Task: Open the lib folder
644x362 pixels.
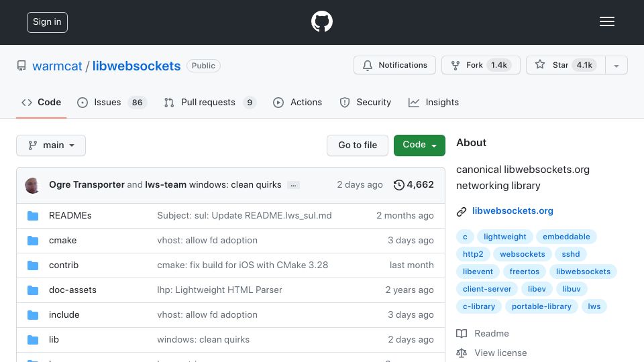Action: 54,340
